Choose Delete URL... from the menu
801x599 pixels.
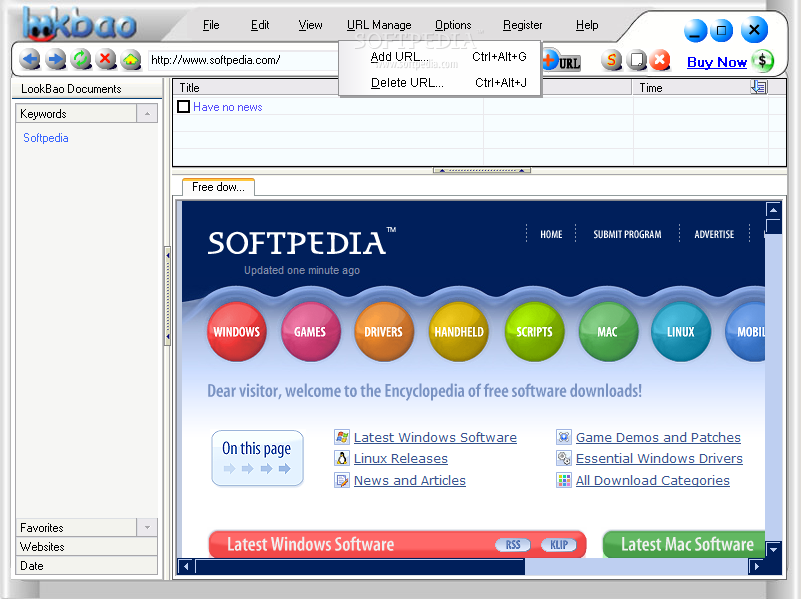pos(440,82)
